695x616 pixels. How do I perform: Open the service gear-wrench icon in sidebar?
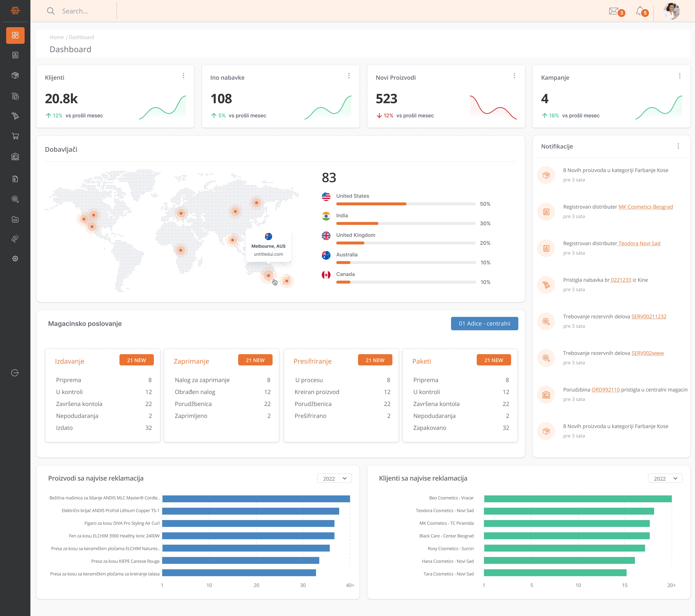(15, 199)
